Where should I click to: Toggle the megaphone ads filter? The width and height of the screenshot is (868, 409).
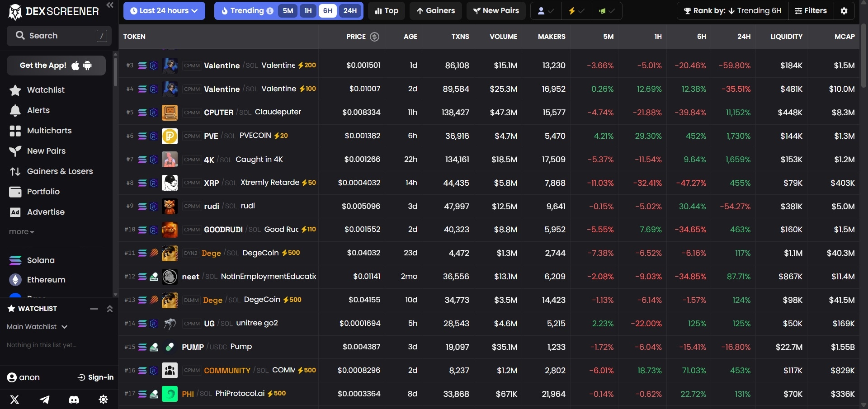coord(607,10)
